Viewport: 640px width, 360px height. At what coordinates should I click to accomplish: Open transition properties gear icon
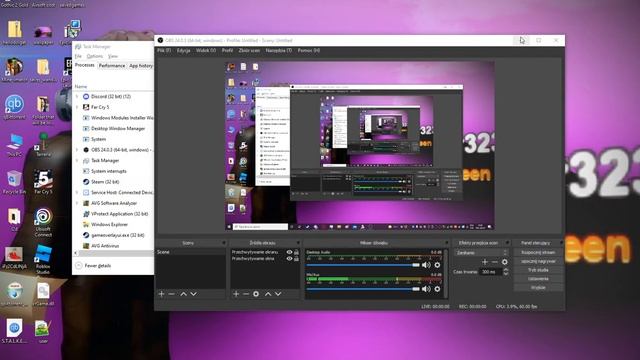(x=505, y=262)
